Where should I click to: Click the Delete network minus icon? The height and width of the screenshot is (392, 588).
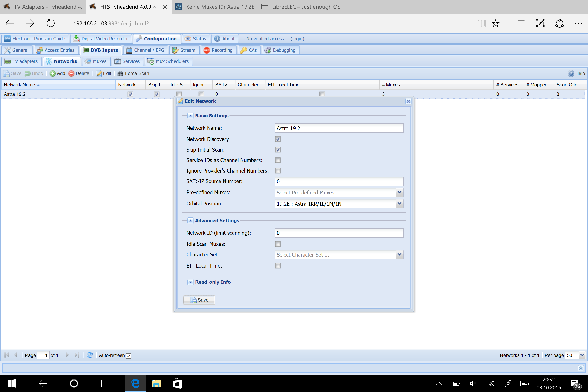point(71,73)
